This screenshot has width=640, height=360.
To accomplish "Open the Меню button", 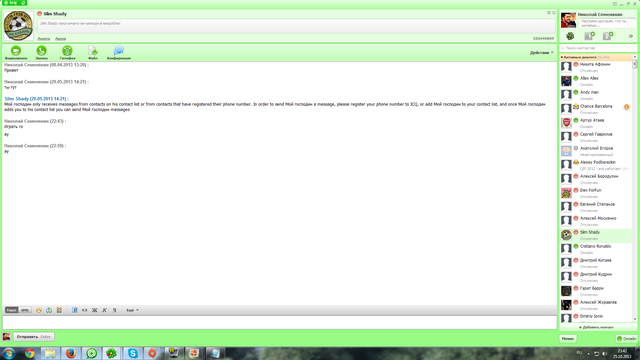I will (568, 338).
